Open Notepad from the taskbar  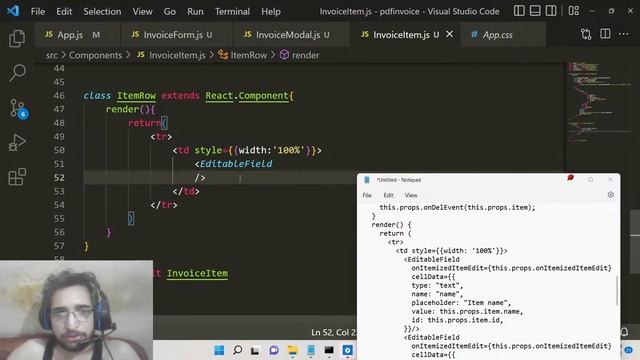pos(311,350)
